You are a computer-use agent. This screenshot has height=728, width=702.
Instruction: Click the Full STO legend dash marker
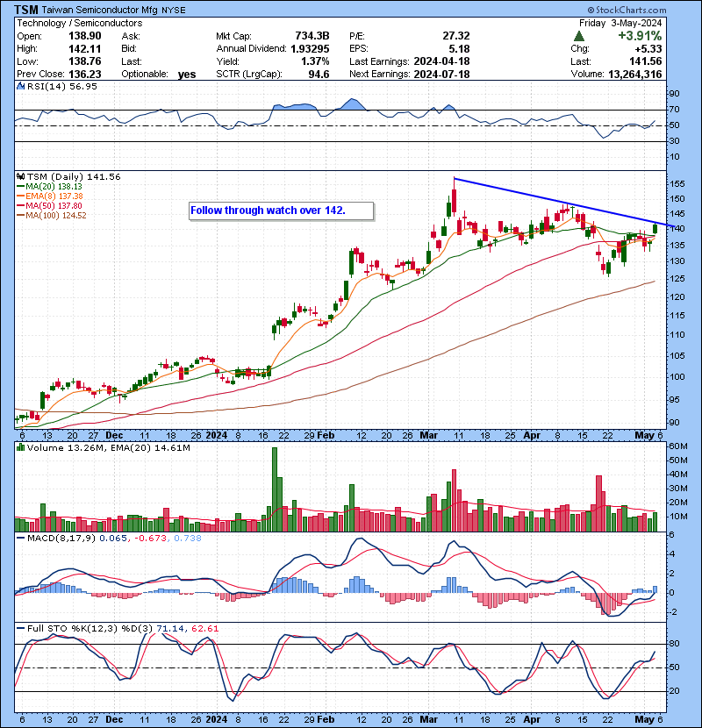20,629
